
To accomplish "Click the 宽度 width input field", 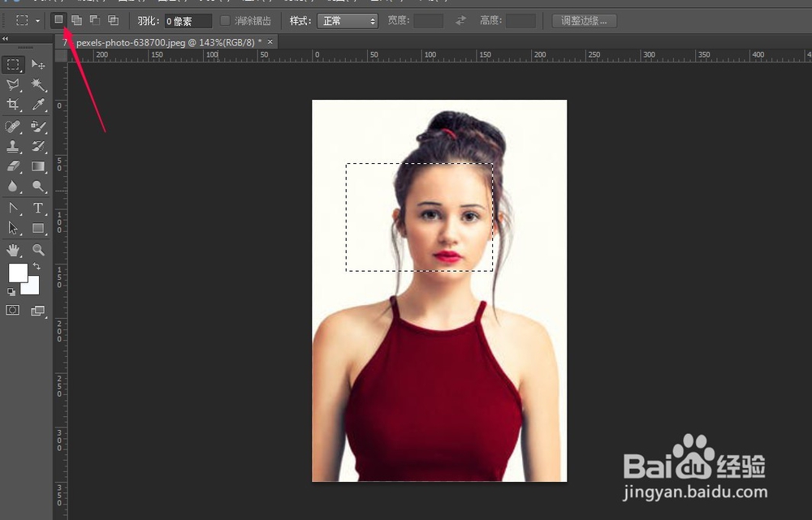I will [428, 21].
